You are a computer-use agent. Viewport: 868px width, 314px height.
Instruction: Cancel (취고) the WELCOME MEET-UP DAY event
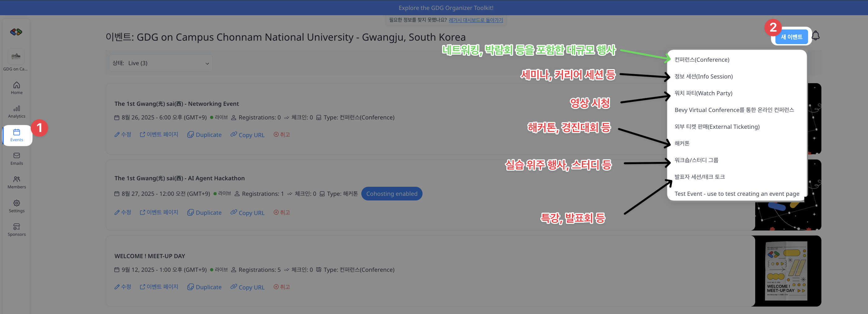click(x=282, y=287)
